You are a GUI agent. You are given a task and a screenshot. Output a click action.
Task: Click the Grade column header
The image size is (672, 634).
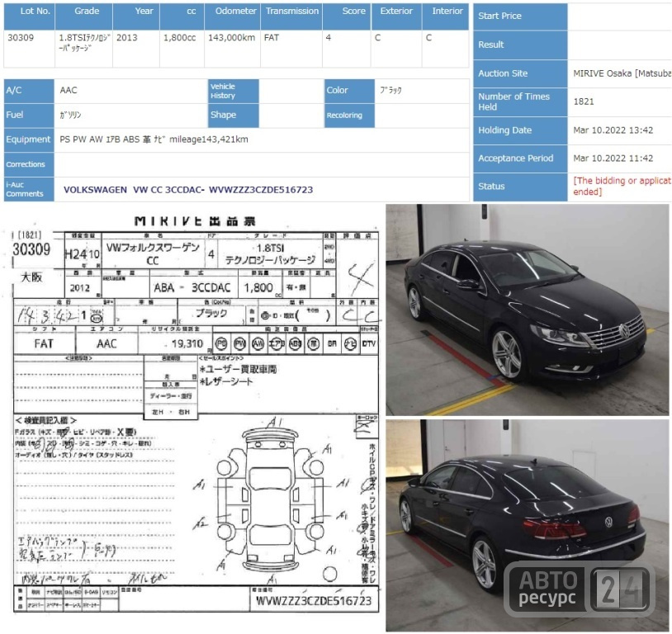click(x=84, y=17)
